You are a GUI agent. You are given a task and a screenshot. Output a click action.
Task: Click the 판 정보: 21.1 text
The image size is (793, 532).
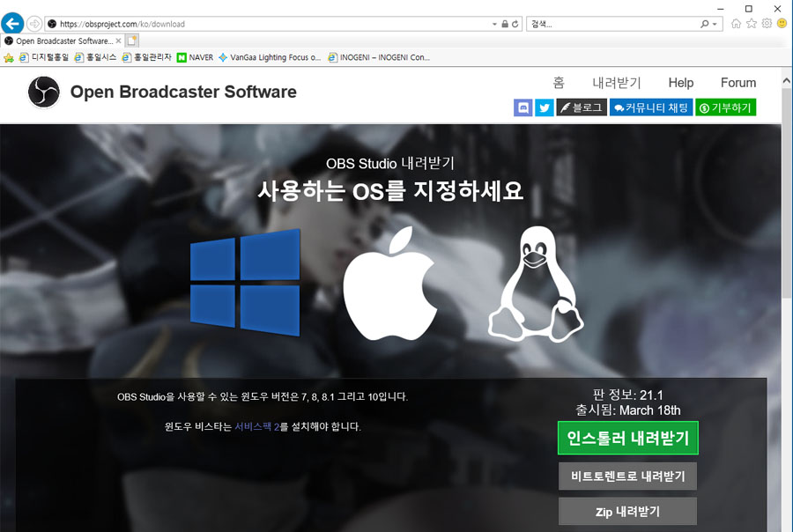point(627,395)
